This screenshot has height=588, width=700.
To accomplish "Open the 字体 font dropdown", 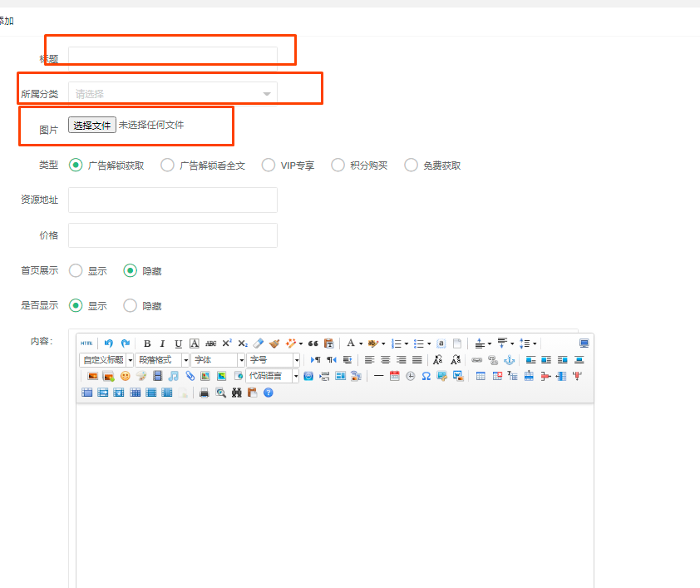I will point(218,360).
